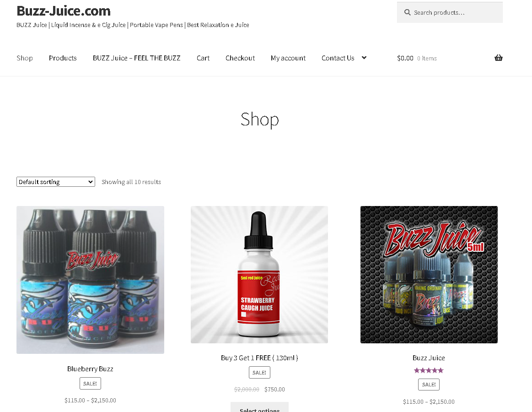Open My account page
This screenshot has height=412, width=532.
[288, 58]
